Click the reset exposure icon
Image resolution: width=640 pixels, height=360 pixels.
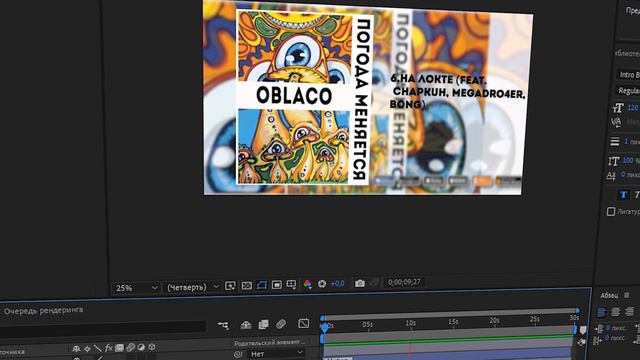pos(322,284)
